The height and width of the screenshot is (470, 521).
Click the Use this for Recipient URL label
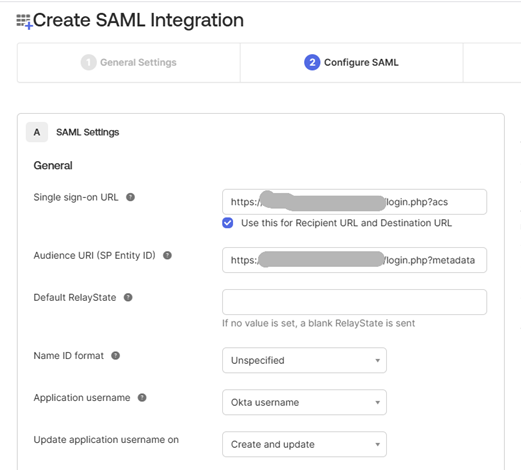[347, 223]
